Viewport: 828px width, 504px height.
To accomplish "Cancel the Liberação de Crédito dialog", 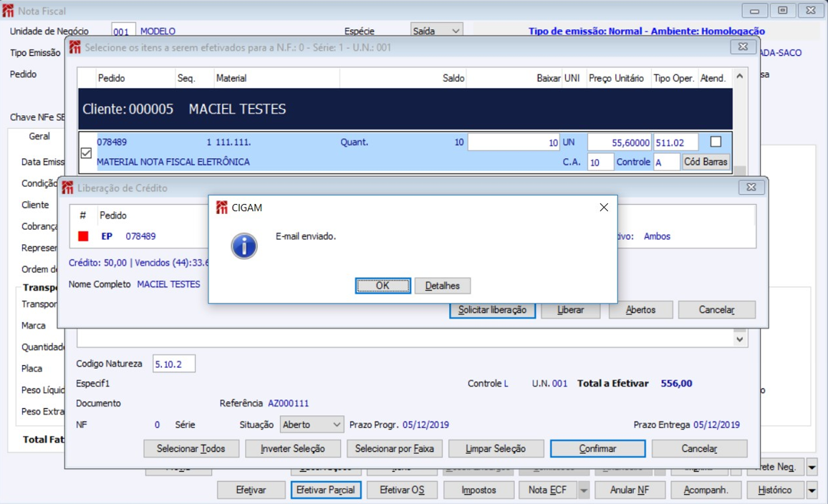I will tap(716, 310).
